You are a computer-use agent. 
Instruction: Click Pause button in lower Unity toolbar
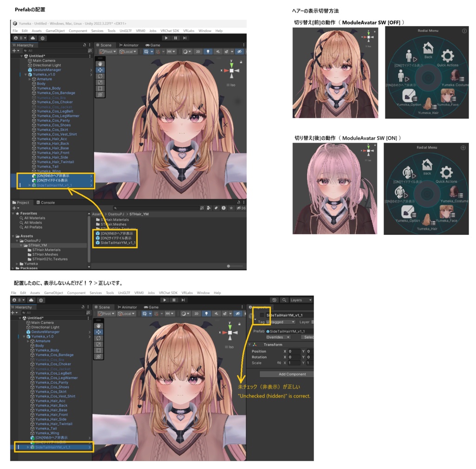coord(174,300)
